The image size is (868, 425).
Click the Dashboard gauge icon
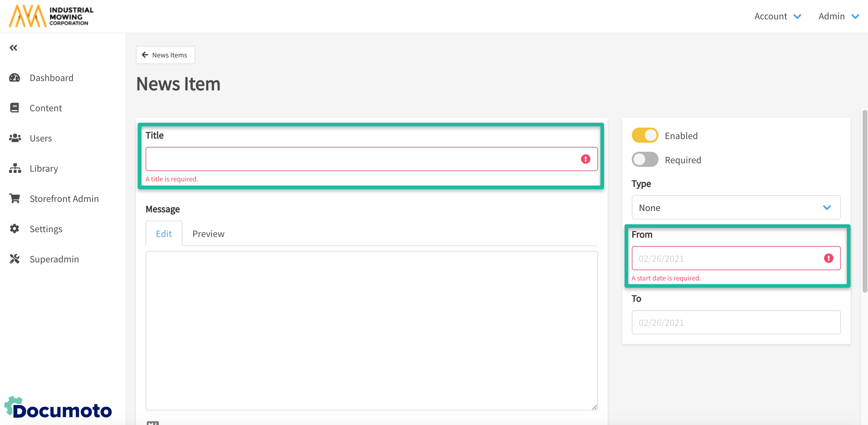coord(14,78)
